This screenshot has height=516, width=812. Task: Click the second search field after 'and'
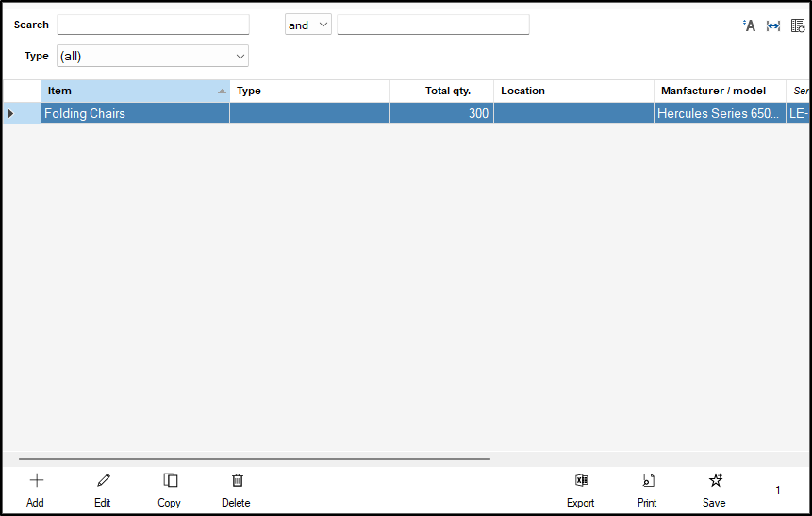(x=433, y=25)
